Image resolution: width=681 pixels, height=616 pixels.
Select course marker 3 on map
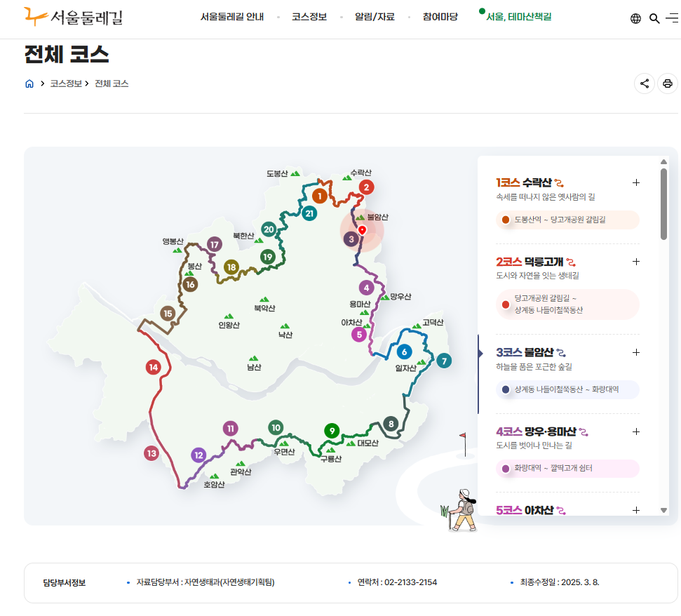[x=351, y=239]
